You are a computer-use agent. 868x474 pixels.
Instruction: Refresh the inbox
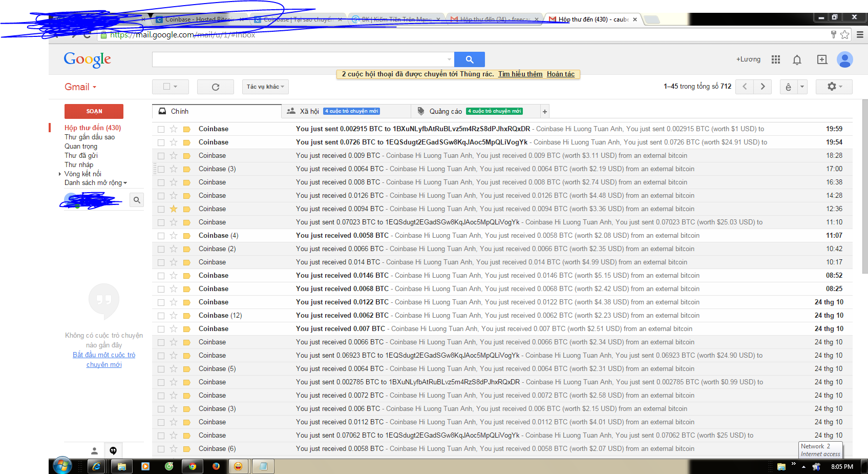click(216, 87)
